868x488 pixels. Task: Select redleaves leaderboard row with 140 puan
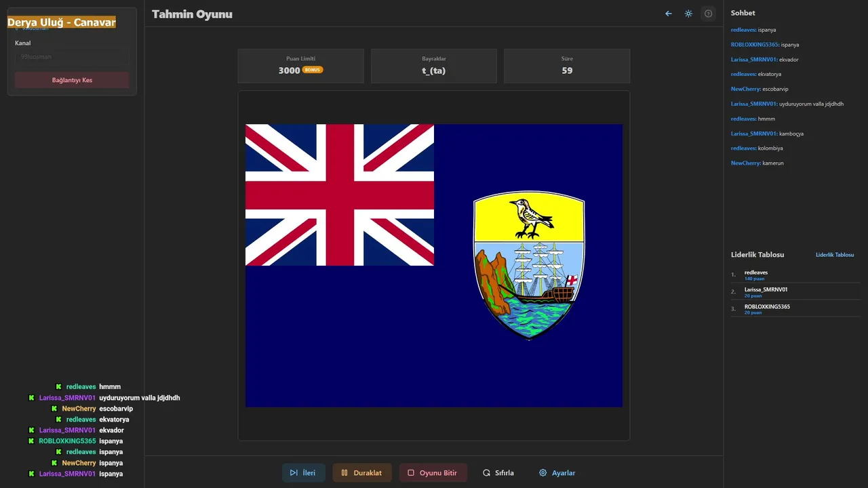click(795, 274)
